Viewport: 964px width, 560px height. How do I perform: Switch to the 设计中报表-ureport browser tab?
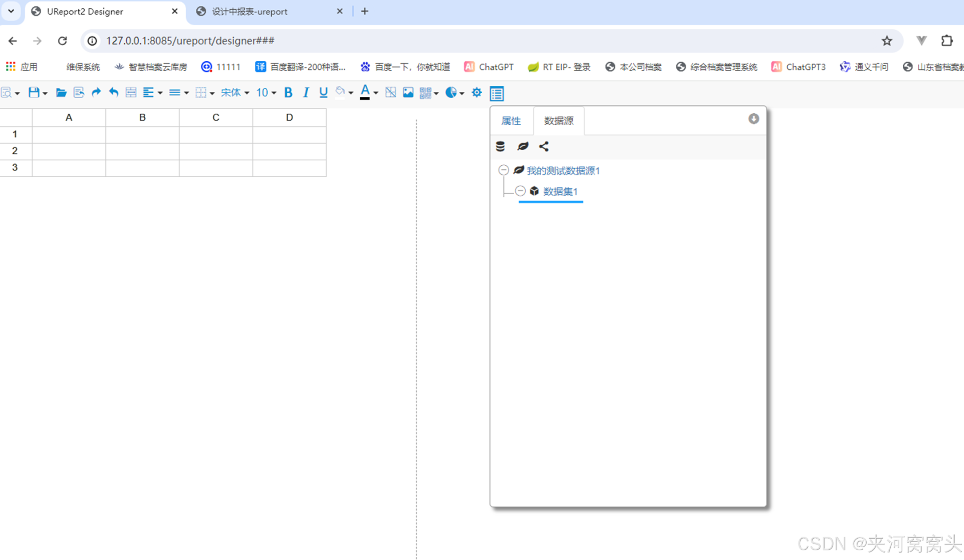[x=249, y=12]
